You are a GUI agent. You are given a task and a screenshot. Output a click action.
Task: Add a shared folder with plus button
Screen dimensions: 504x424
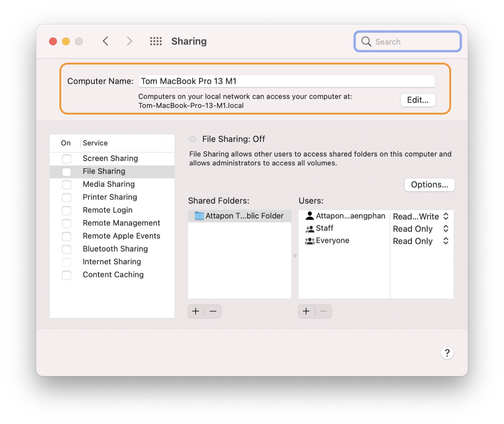pos(196,311)
